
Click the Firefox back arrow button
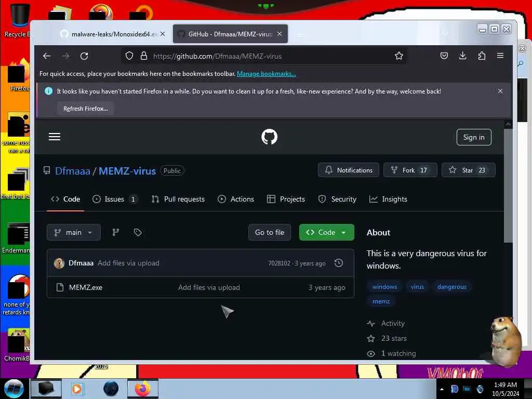coord(46,56)
